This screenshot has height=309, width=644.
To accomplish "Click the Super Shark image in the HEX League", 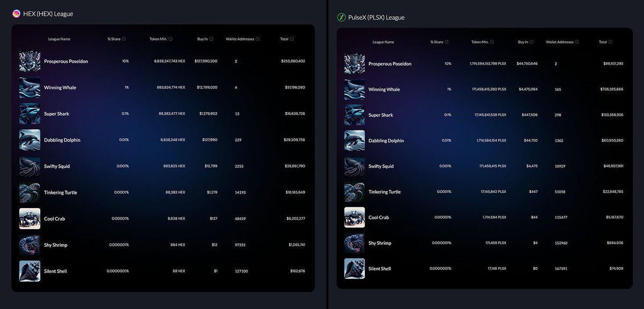I will pyautogui.click(x=30, y=114).
